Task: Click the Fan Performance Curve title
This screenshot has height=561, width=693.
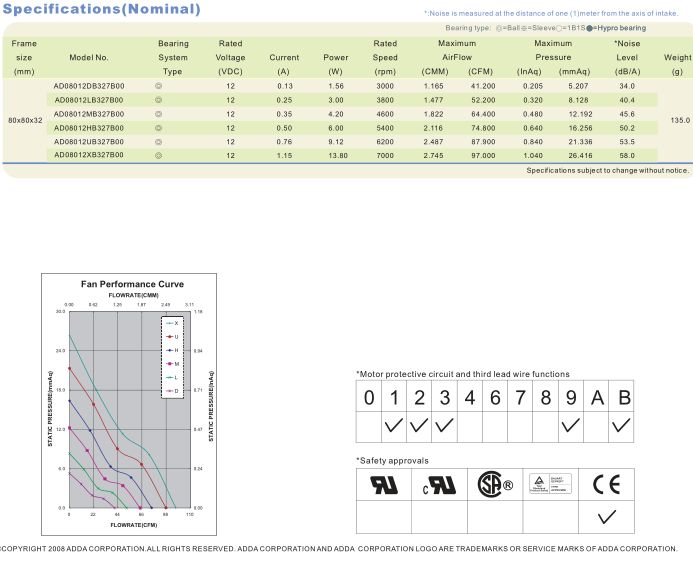Action: tap(132, 284)
